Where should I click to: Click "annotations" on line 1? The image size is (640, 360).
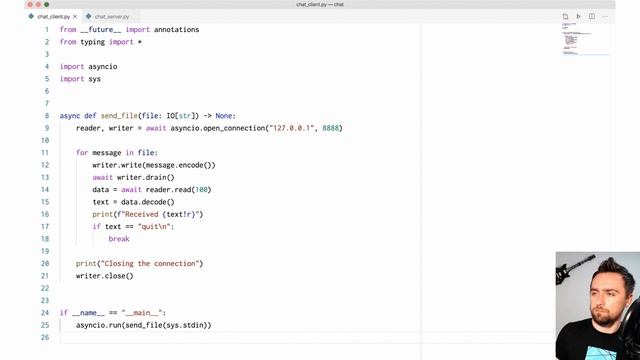click(177, 30)
